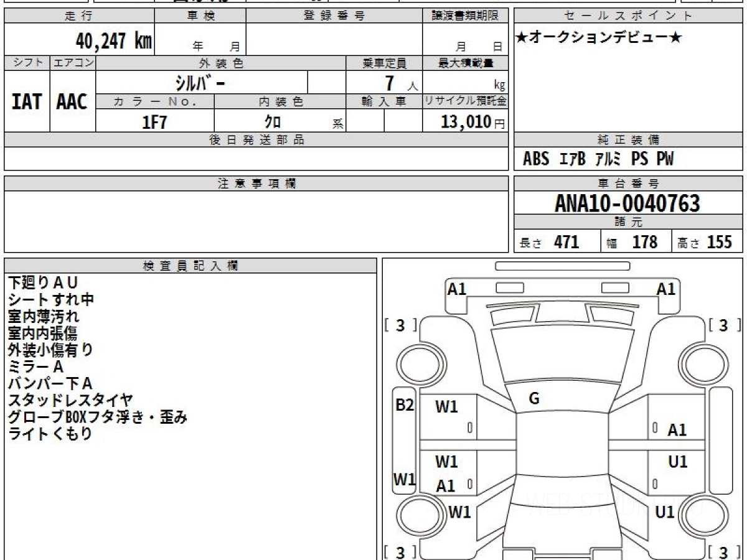Select inspector note シートすれ中
Screen dimensions: 747x560
click(50, 299)
